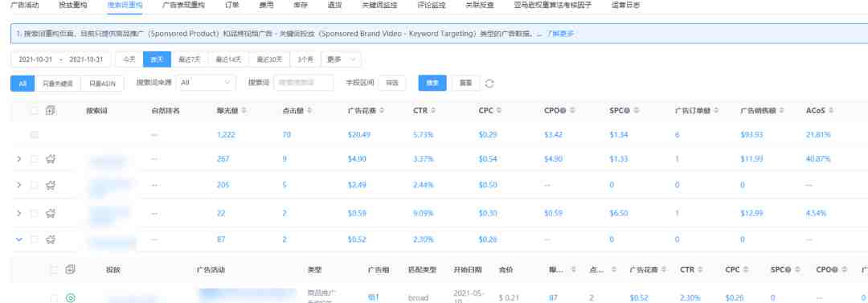Screen dimensions: 868x303
Task: Click the copy icon in the main table header
Action: (51, 110)
